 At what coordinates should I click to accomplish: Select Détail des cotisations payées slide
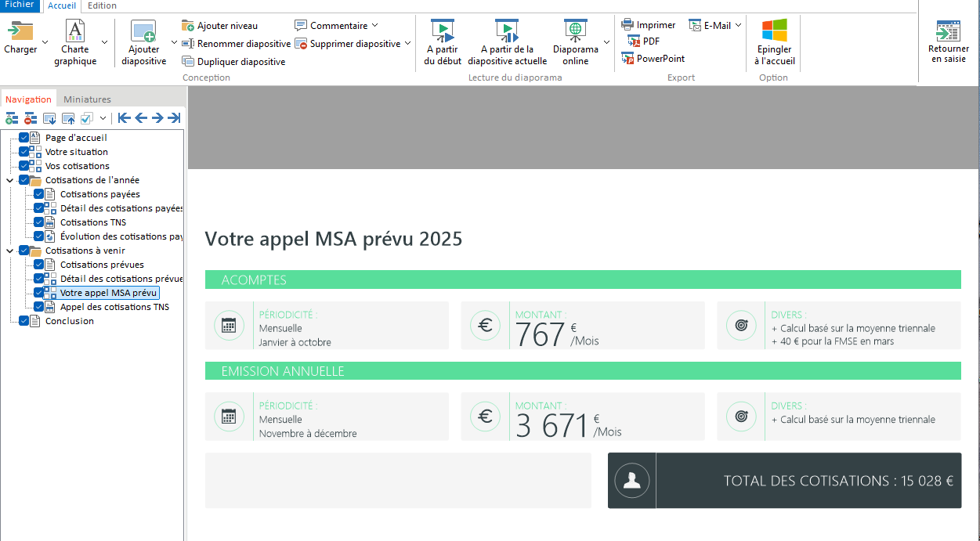[x=121, y=208]
